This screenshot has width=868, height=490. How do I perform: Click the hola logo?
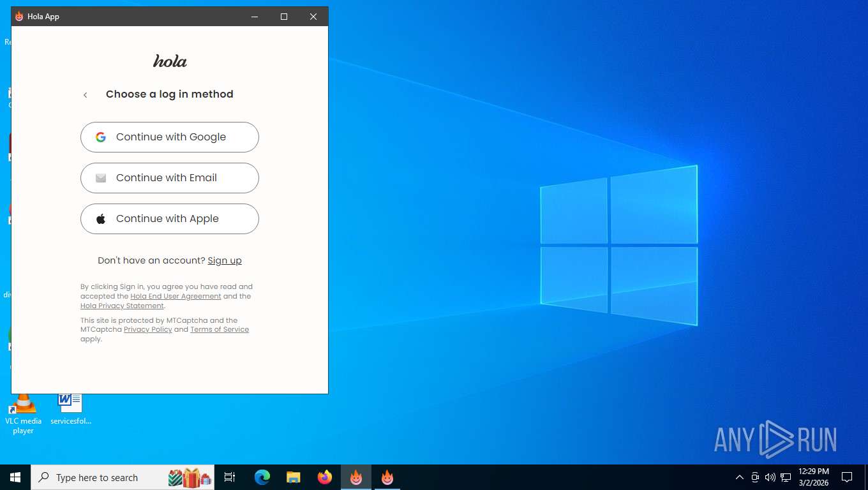pos(170,61)
